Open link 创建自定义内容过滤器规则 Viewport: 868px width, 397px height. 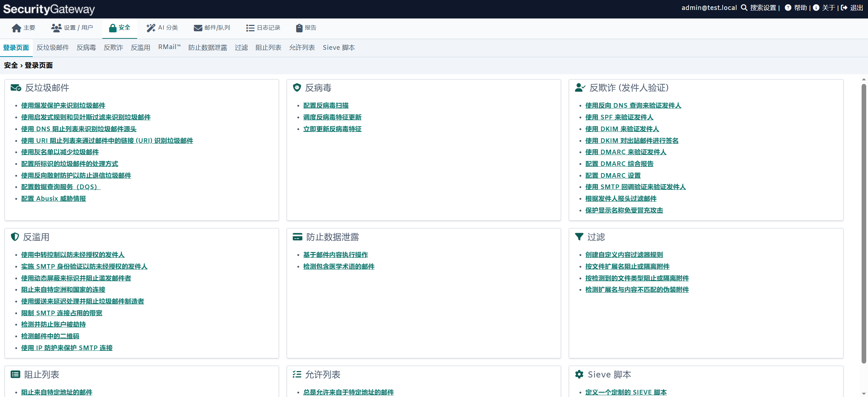click(624, 255)
